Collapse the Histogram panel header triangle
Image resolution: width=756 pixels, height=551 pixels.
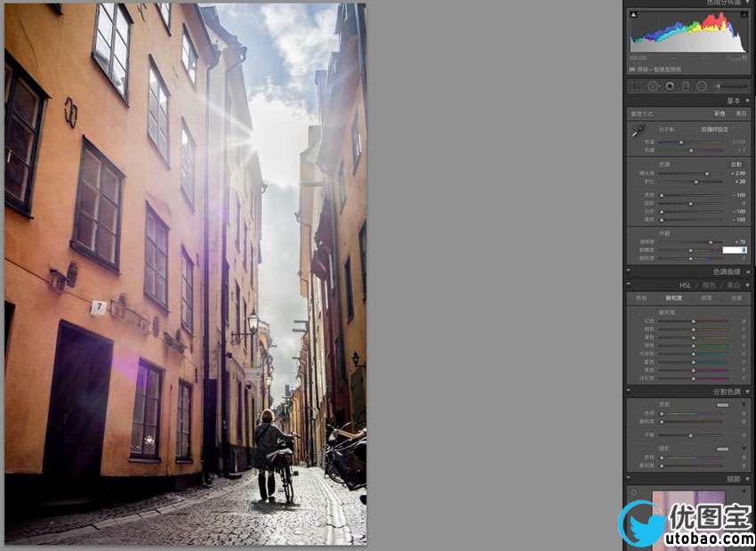point(748,3)
